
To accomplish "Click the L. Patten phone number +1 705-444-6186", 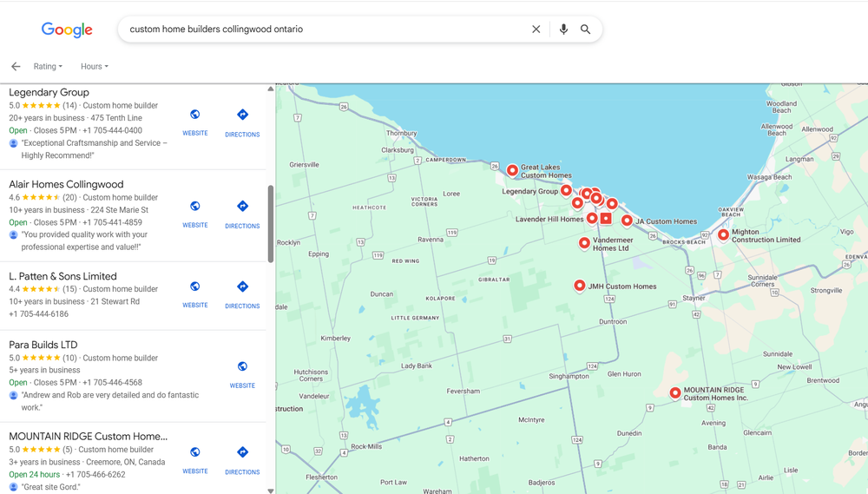I will (x=39, y=314).
